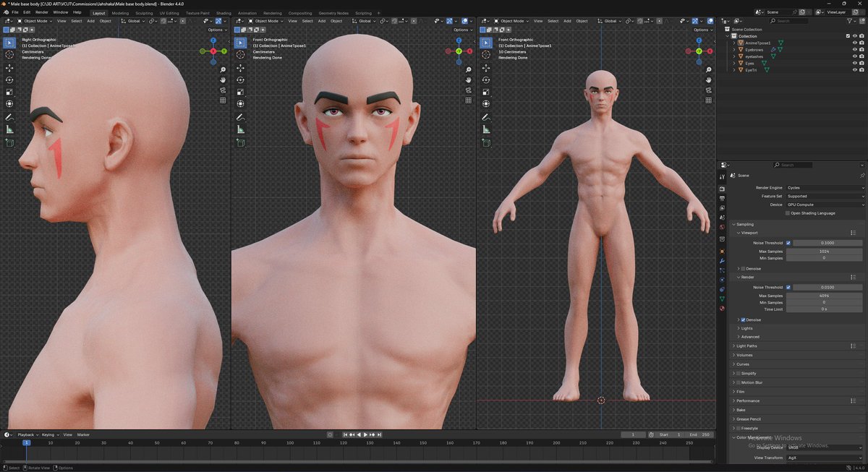Click zoom magnifier icon in left viewport
The width and height of the screenshot is (868, 472).
point(223,69)
